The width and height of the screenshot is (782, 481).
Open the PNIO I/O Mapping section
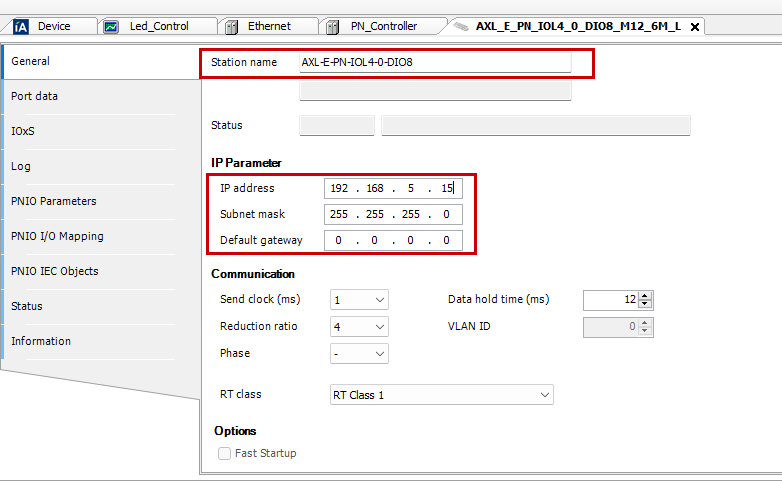click(x=57, y=236)
